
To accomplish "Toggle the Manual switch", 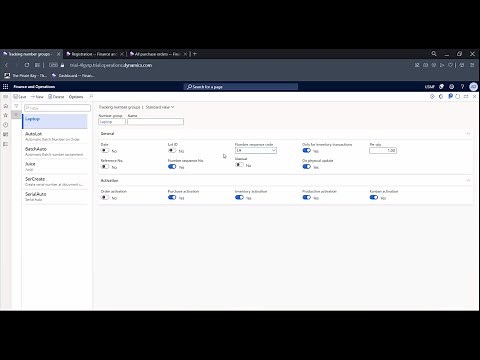I will click(x=239, y=165).
